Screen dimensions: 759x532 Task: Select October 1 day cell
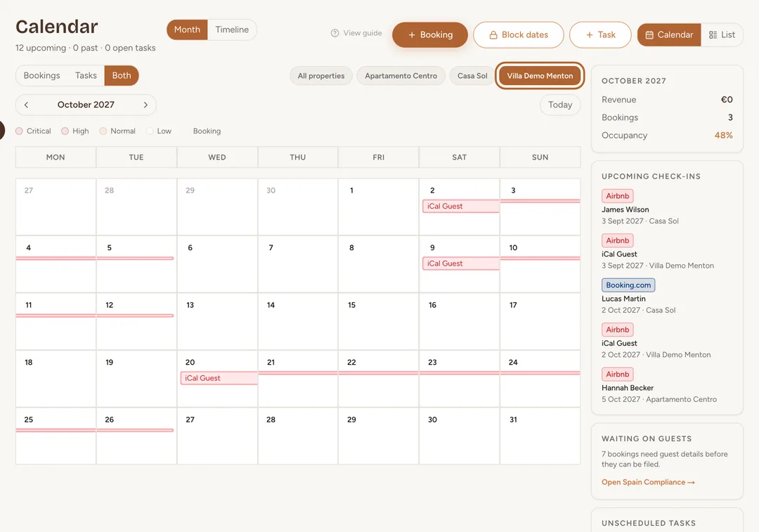pos(379,207)
